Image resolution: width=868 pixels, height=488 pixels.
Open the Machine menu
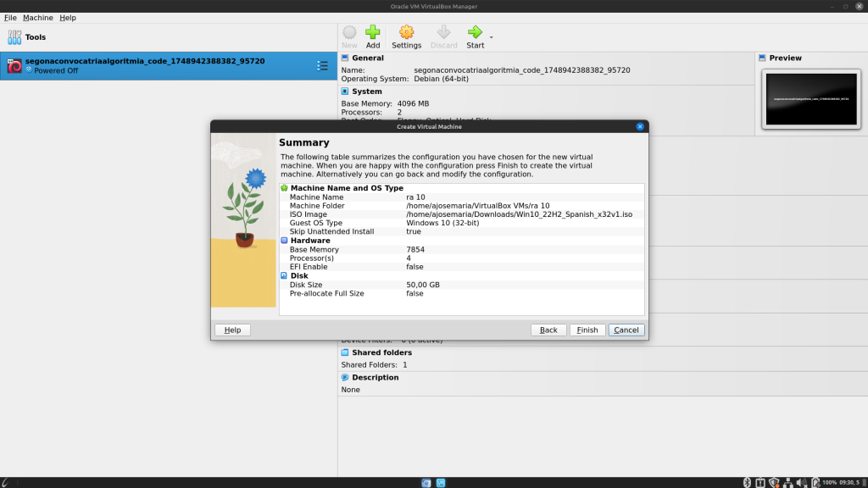[37, 18]
